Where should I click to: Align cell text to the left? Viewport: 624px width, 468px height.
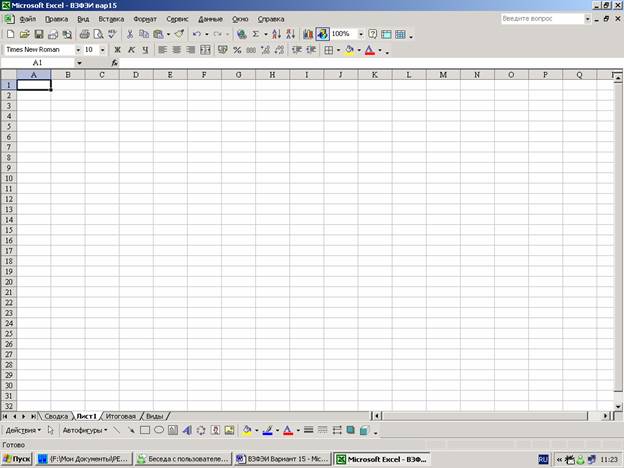point(162,50)
